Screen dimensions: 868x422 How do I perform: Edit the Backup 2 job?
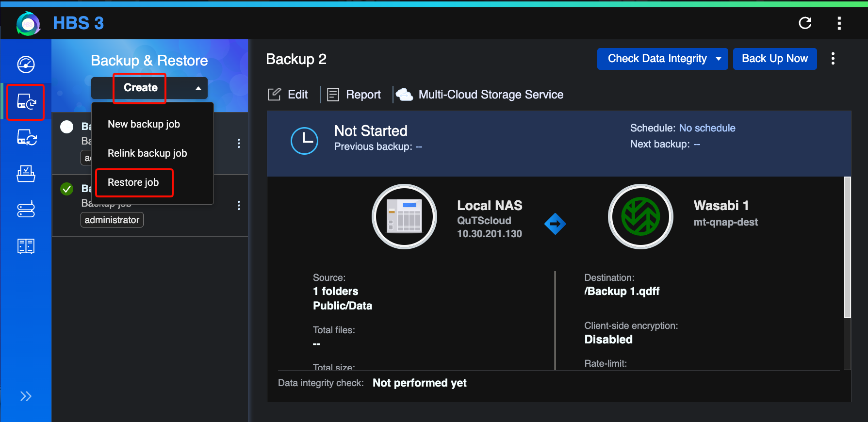tap(288, 95)
